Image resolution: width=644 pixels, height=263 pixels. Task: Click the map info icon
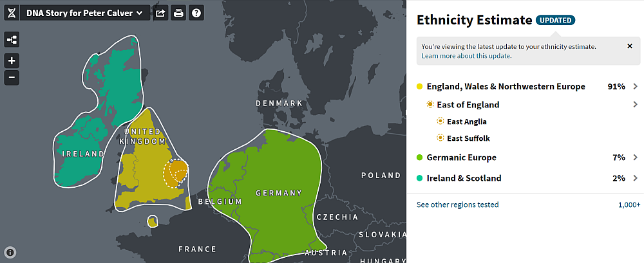[x=10, y=252]
